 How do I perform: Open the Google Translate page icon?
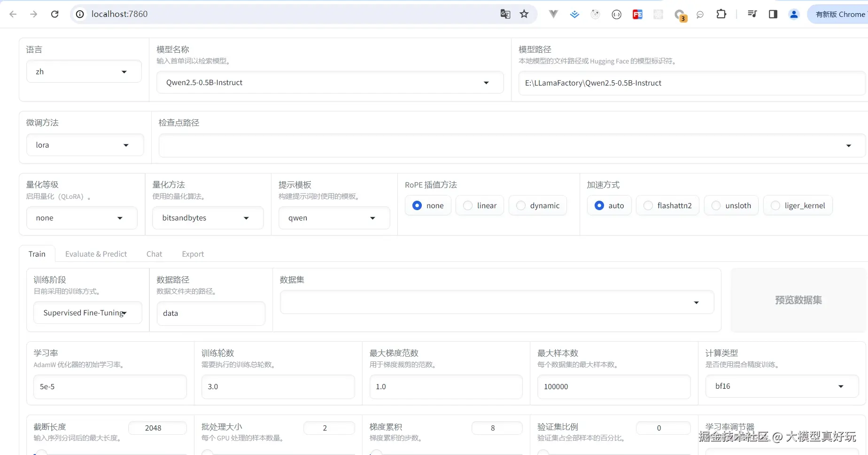coord(505,14)
